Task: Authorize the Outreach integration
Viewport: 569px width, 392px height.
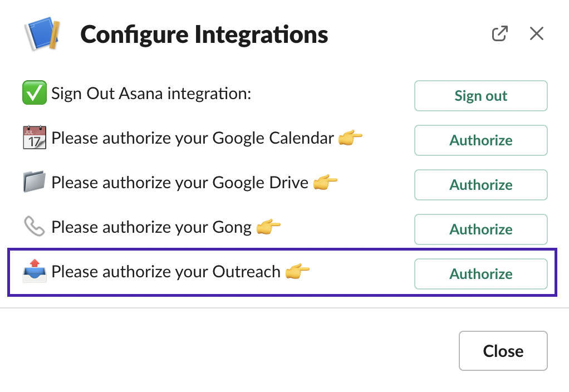Action: click(480, 274)
